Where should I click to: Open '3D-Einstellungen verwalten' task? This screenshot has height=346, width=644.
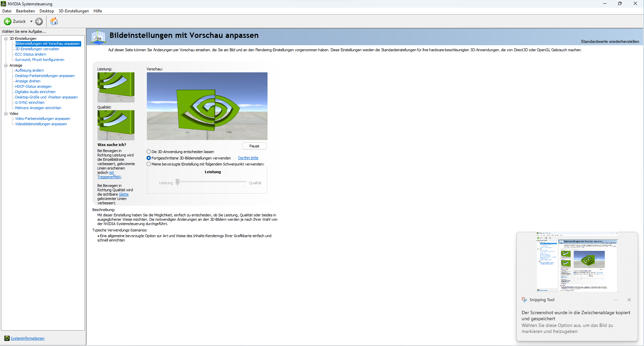point(37,49)
